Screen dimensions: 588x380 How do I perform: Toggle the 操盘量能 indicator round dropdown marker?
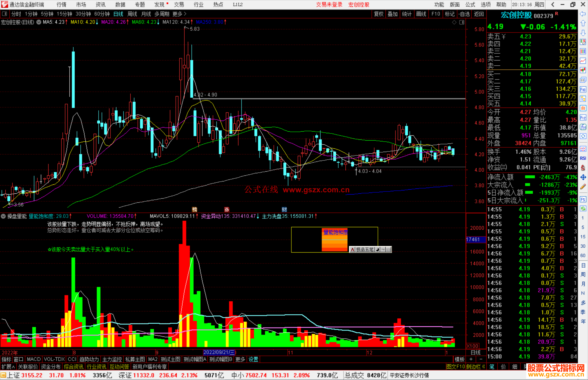(x=3, y=216)
